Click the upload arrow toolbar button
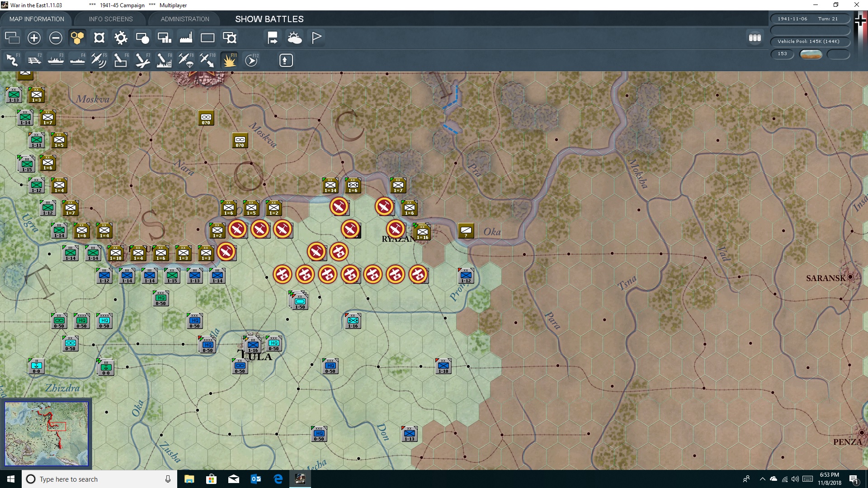Screen dimensions: 868x488 click(286, 60)
